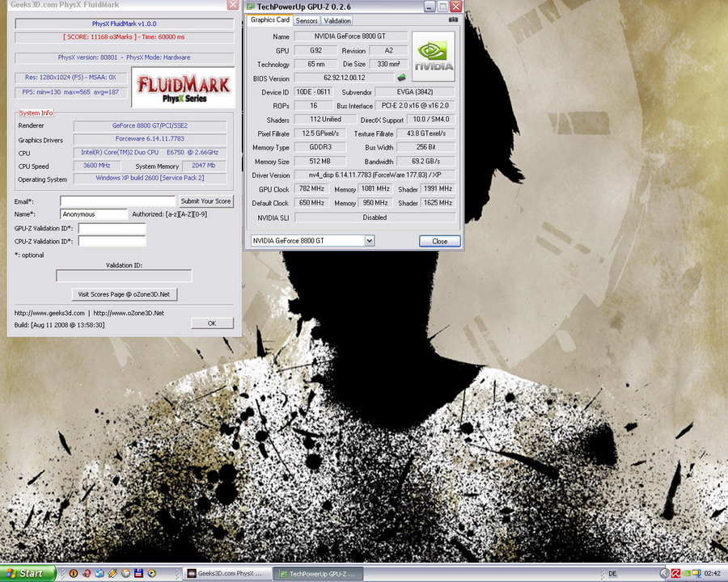Click the red headphones quick launch icon
This screenshot has width=728, height=582.
(x=87, y=573)
